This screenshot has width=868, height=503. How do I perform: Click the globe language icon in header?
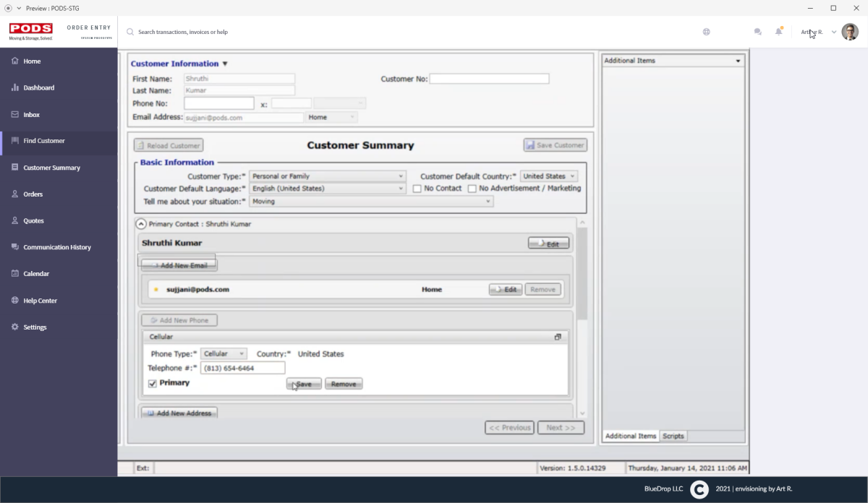click(706, 32)
